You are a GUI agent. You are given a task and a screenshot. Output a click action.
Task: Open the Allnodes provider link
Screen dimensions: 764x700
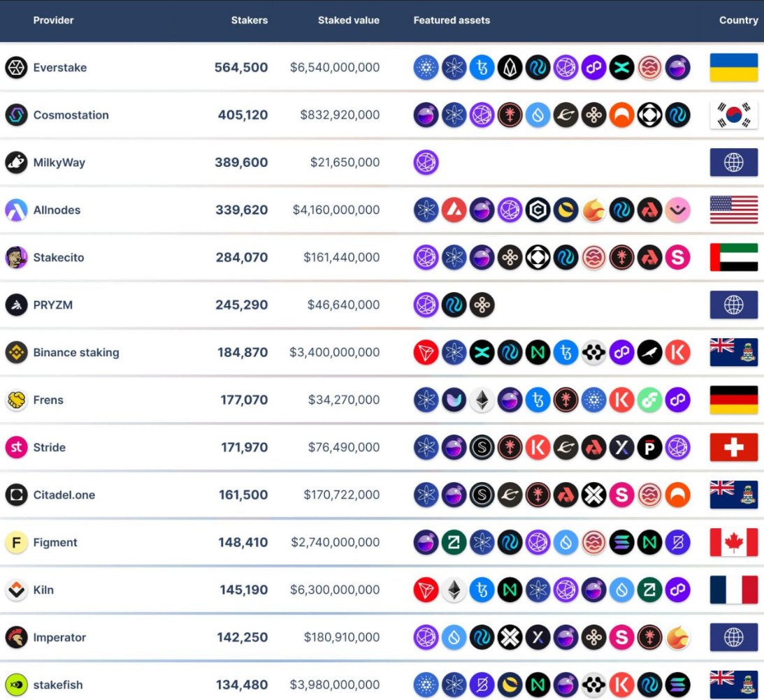(x=57, y=210)
